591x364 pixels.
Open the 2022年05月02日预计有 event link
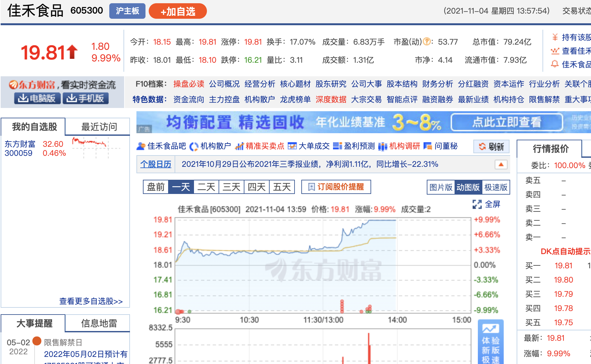tap(86, 354)
